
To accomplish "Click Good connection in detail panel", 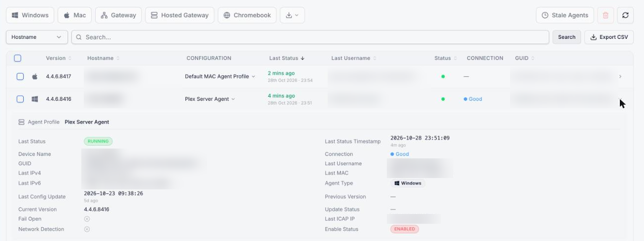I will point(400,154).
